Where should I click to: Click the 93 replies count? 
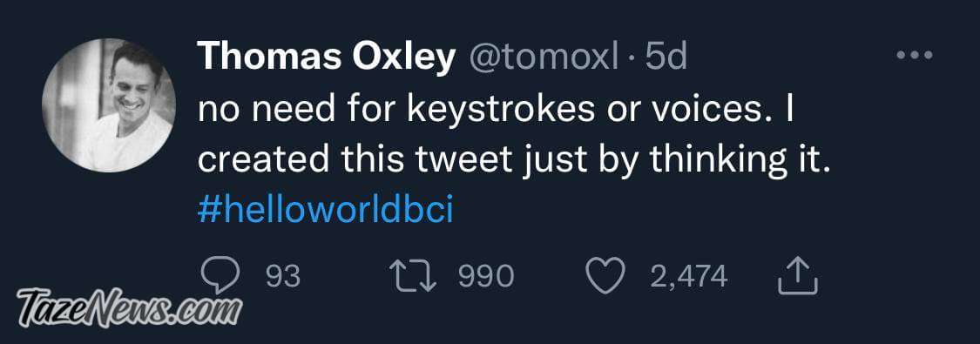tap(283, 277)
